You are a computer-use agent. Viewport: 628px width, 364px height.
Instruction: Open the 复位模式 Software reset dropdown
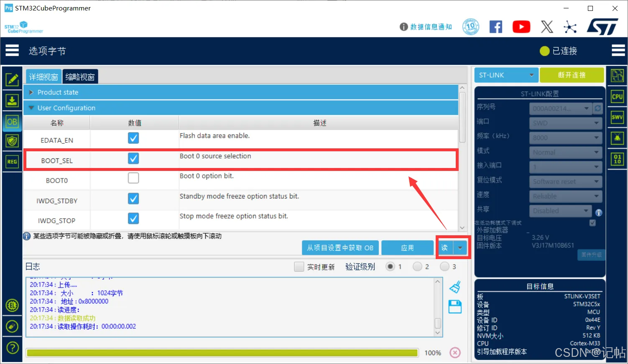click(566, 182)
